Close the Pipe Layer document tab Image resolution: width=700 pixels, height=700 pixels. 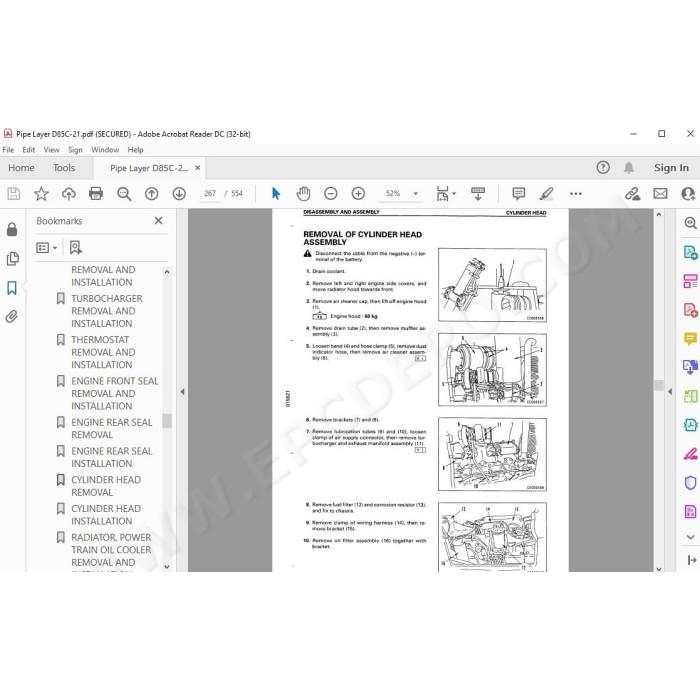coord(197,168)
